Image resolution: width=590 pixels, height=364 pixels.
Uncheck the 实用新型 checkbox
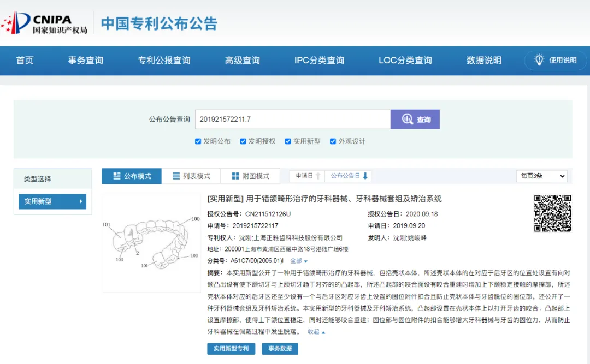(288, 141)
